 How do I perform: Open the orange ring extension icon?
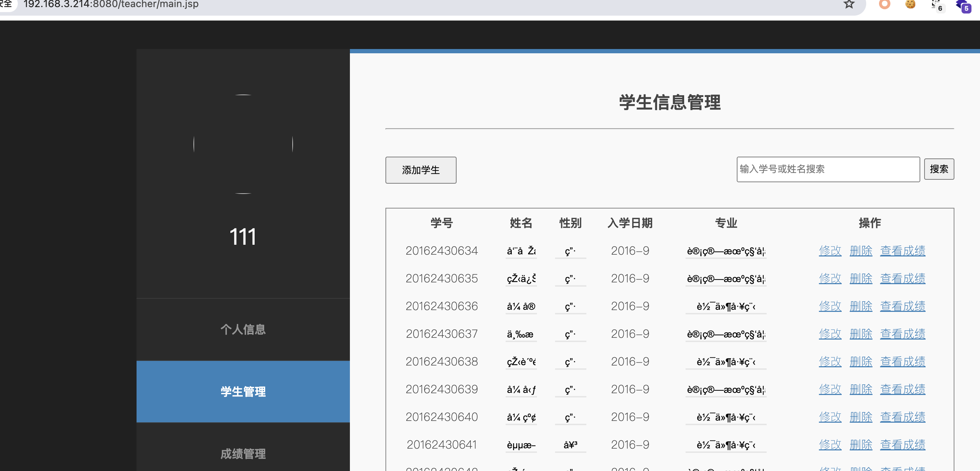[x=884, y=4]
